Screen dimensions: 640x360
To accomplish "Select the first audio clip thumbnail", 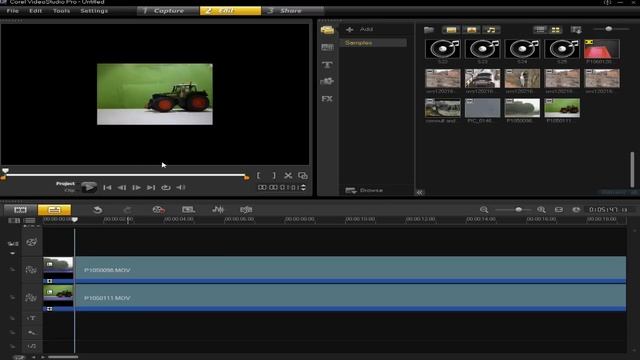I will click(442, 49).
